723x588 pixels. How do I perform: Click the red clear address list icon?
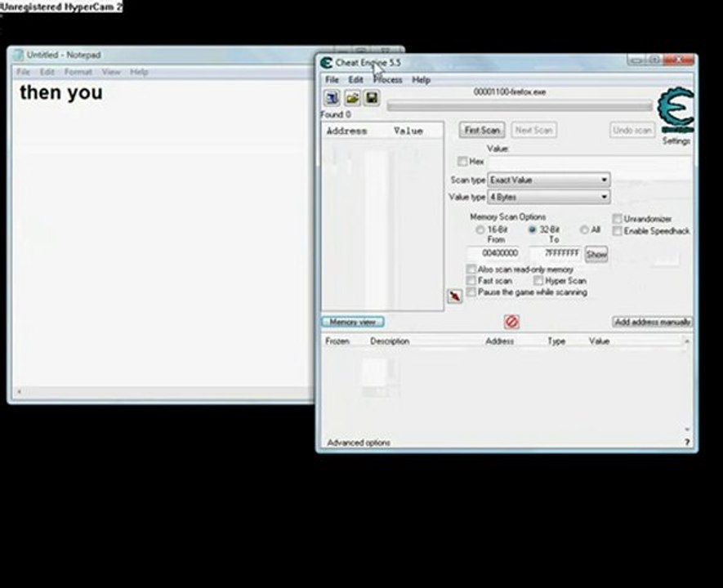coord(511,322)
